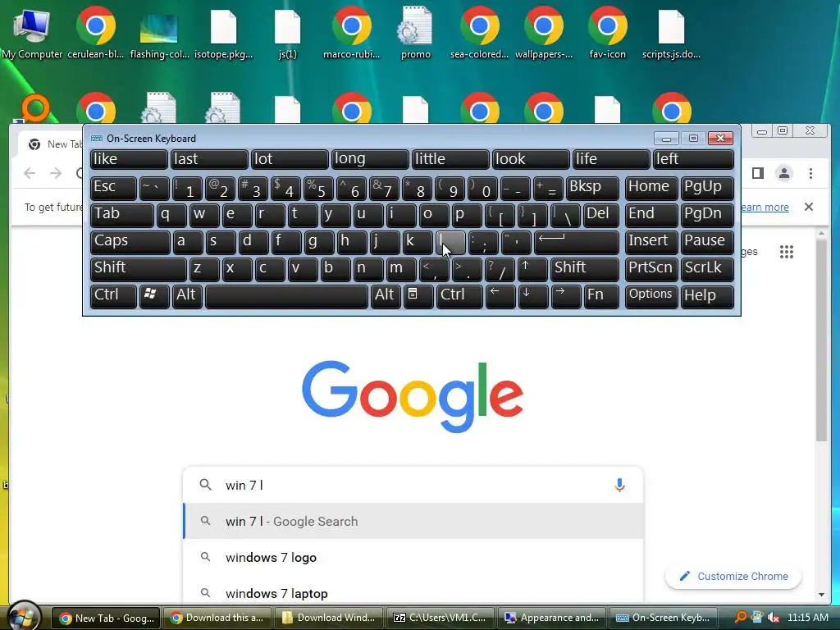Image resolution: width=840 pixels, height=630 pixels.
Task: Click Chrome's back navigation arrow
Action: click(30, 173)
